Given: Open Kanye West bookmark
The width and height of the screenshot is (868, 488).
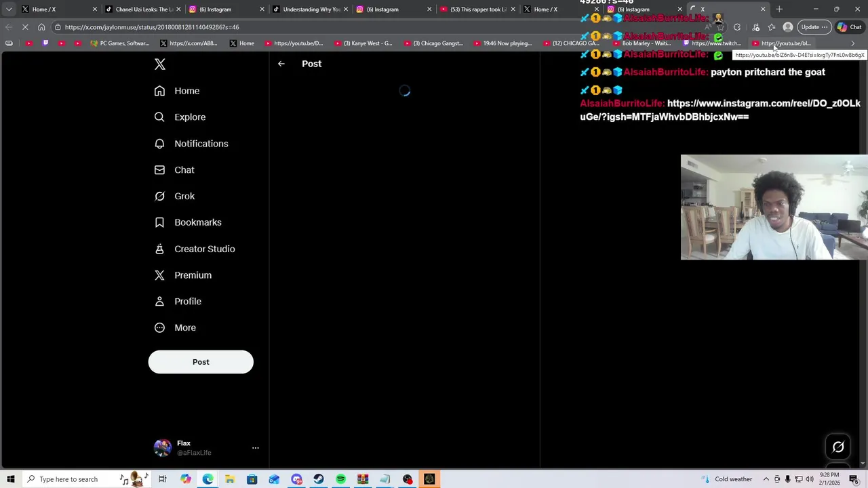Looking at the screenshot, I should point(363,43).
